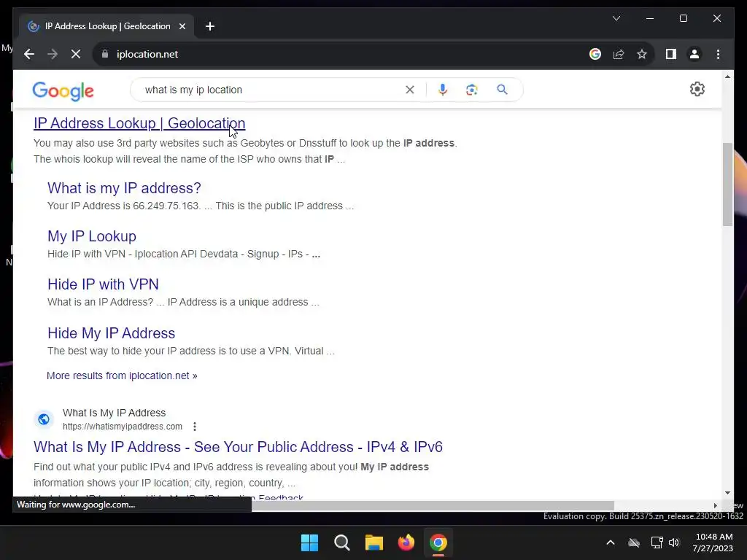
Task: Open "What is my IP address?" sublink
Action: click(x=124, y=188)
